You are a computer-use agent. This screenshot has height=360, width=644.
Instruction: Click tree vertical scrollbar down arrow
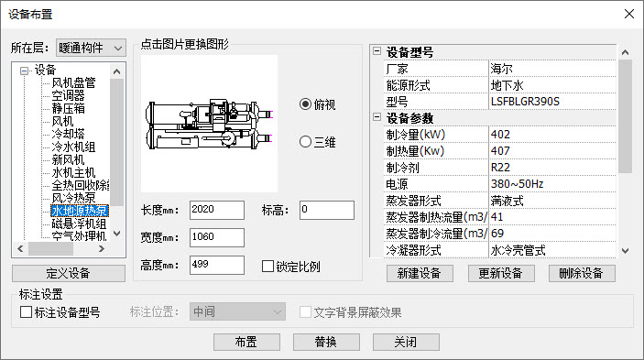[x=117, y=234]
